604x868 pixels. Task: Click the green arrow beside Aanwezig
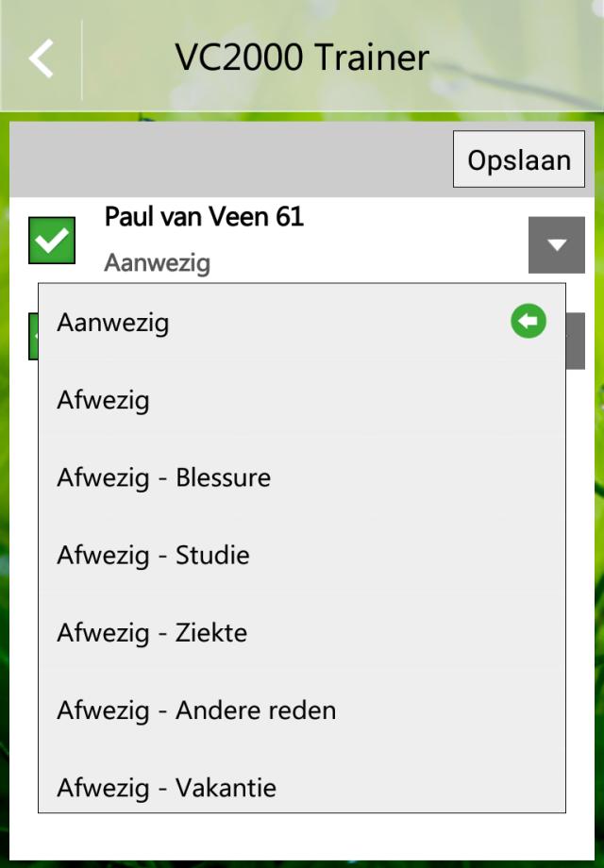pos(528,323)
